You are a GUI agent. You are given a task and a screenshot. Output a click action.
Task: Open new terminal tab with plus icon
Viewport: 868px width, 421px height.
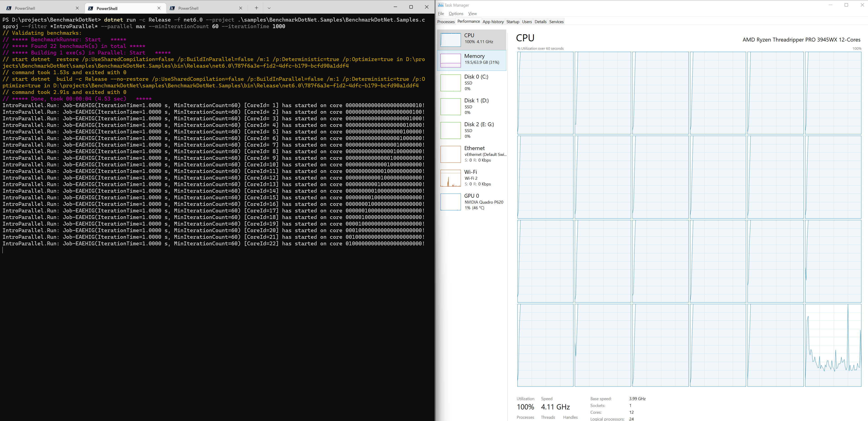[256, 8]
